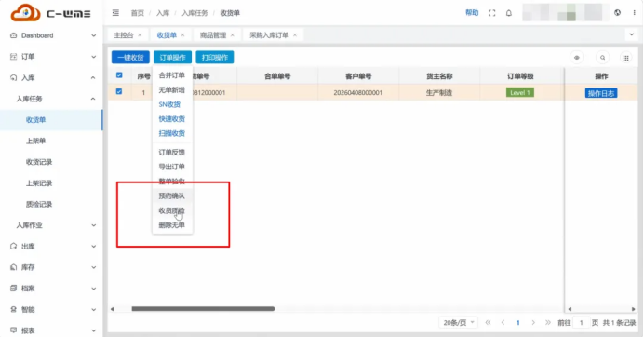The width and height of the screenshot is (644, 337).
Task: Click right arrow of the 操作 column scrollbar
Action: point(634,309)
